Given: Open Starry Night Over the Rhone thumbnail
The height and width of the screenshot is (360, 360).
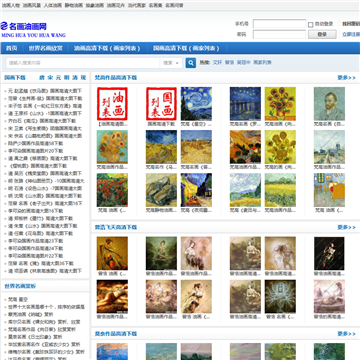Looking at the screenshot, I should click(245, 104).
